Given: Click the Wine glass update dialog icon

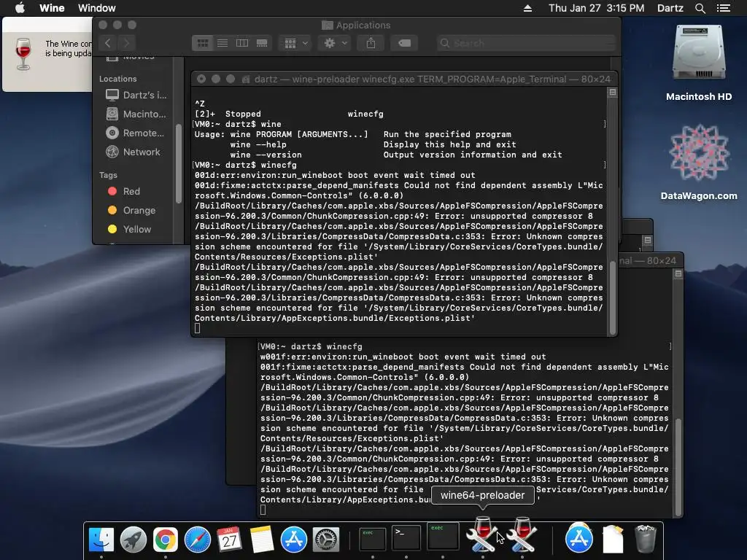Looking at the screenshot, I should 23,54.
